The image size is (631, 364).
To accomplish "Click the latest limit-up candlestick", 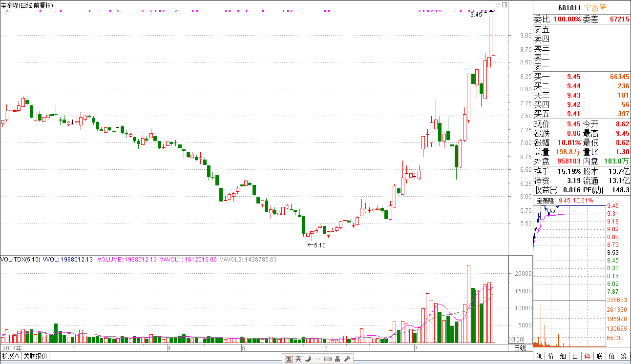I will [x=493, y=33].
